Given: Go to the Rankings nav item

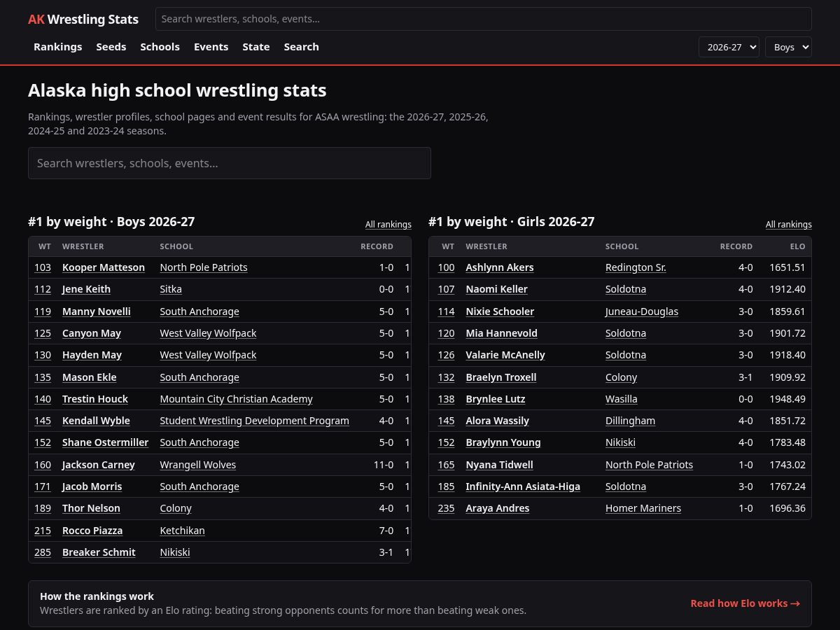Looking at the screenshot, I should coord(58,47).
